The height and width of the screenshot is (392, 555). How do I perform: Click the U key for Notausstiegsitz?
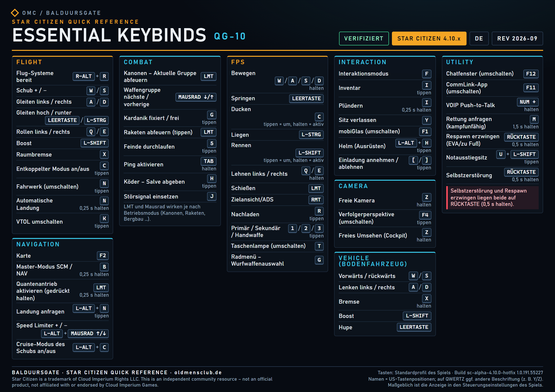(501, 154)
